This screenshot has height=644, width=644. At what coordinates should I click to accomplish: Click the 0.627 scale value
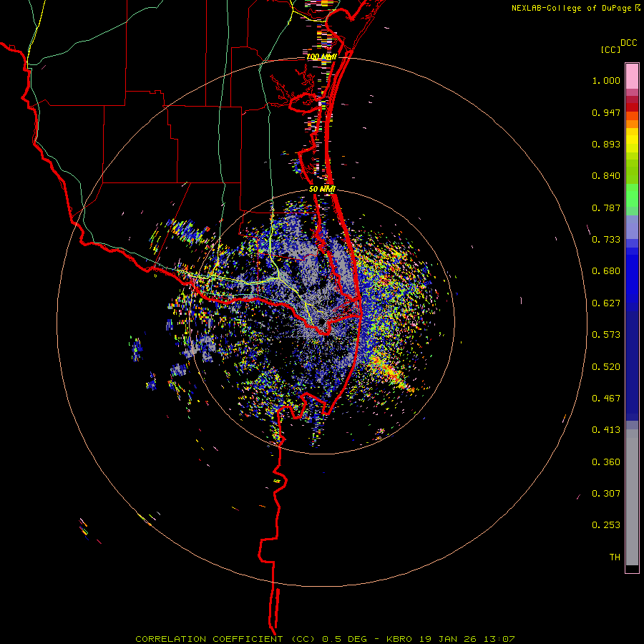pyautogui.click(x=606, y=303)
